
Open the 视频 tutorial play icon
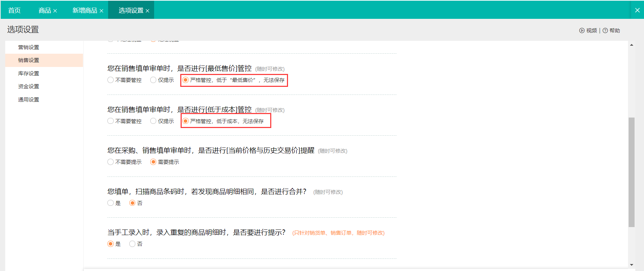(582, 31)
